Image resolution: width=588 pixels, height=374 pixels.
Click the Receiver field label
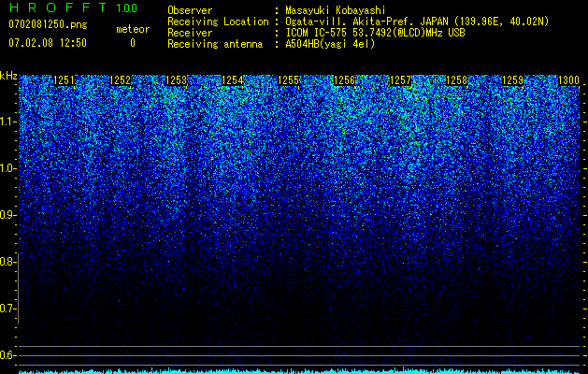(190, 33)
